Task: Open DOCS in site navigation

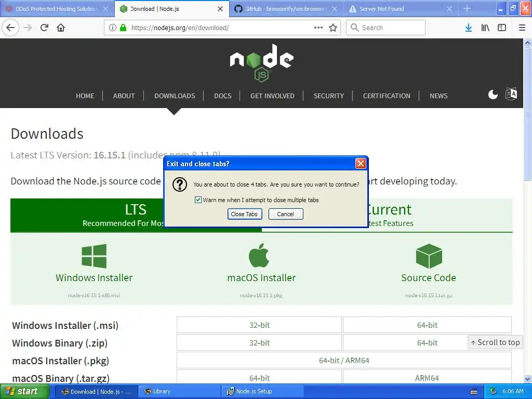Action: coord(222,96)
